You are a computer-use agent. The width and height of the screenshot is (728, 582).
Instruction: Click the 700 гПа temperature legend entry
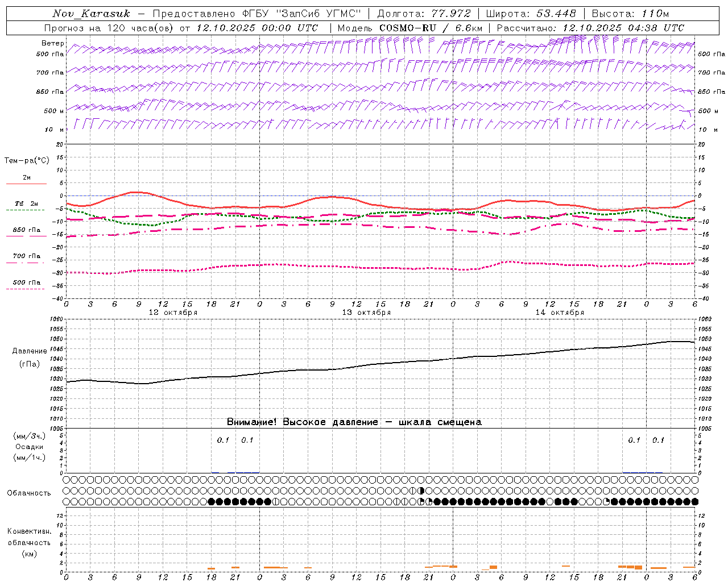(x=26, y=256)
